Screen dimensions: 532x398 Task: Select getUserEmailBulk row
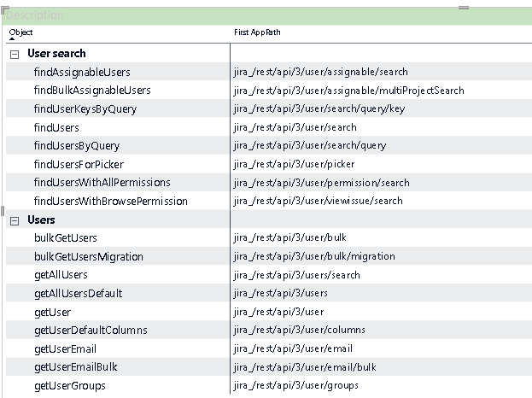(269, 367)
